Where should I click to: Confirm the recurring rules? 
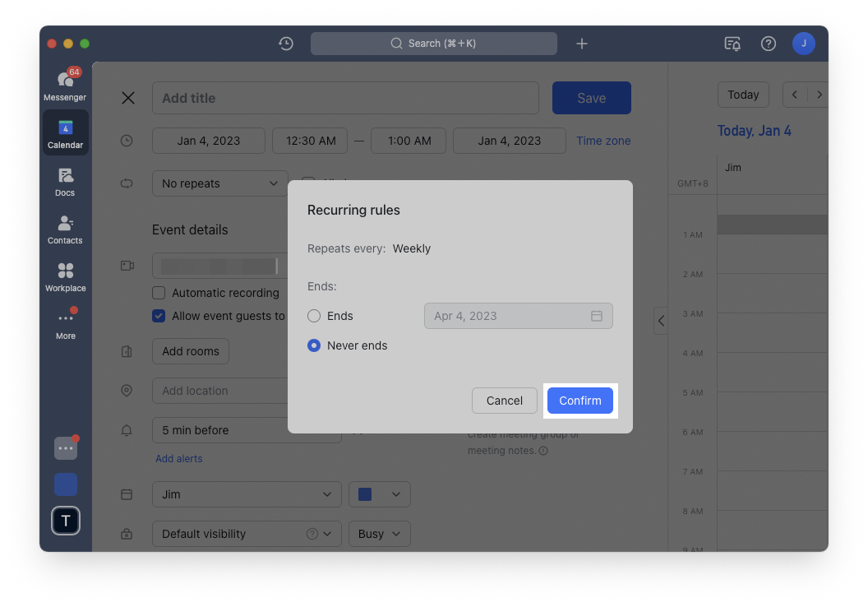[x=580, y=401]
